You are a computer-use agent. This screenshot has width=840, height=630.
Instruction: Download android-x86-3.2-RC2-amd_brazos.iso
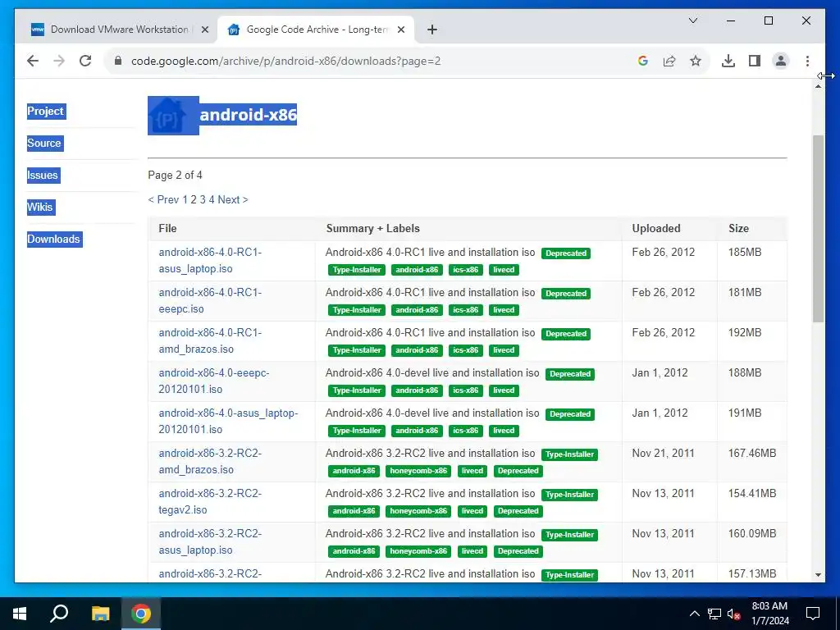tap(210, 461)
